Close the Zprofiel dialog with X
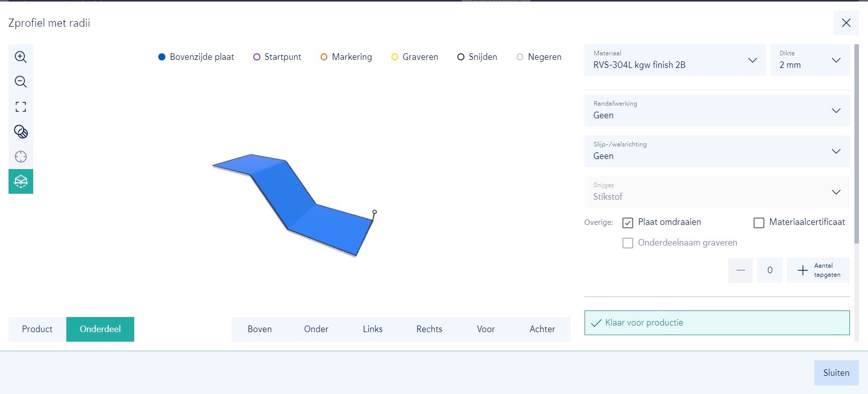The width and height of the screenshot is (868, 394). [x=846, y=23]
